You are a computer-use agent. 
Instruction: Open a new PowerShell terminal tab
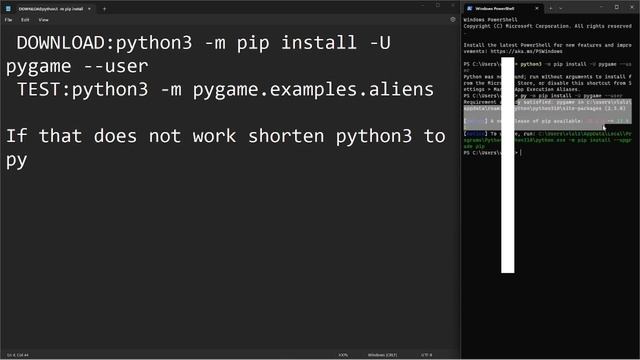click(551, 8)
